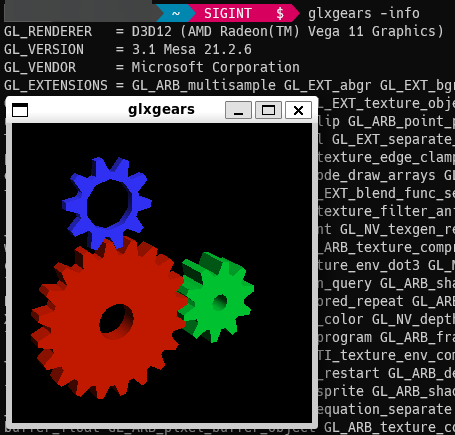Click the 'n_query GL_ARB_sha' terminal text
The width and height of the screenshot is (455, 435).
tap(386, 283)
